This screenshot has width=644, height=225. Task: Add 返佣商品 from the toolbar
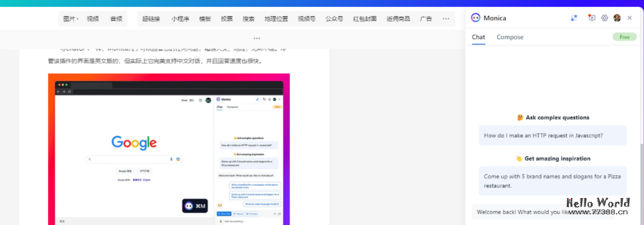point(398,19)
